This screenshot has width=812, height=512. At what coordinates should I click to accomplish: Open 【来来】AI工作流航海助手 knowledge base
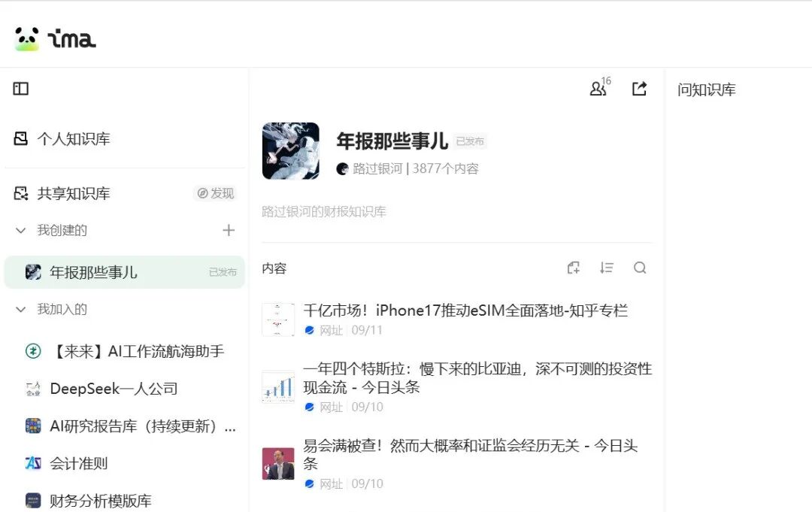click(x=124, y=352)
